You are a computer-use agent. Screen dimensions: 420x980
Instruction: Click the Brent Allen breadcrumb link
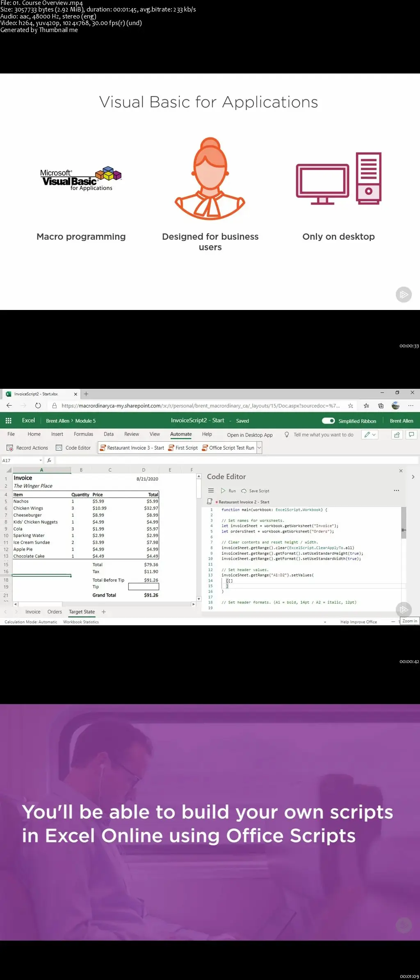click(x=57, y=421)
